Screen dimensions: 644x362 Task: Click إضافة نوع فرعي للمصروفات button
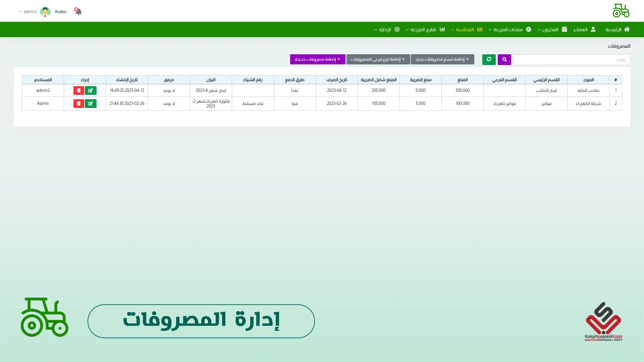point(378,59)
